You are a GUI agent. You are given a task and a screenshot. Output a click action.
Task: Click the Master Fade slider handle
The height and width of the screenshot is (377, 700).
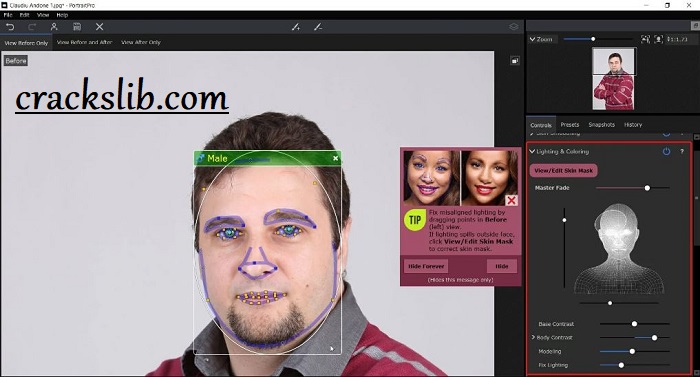click(x=647, y=188)
